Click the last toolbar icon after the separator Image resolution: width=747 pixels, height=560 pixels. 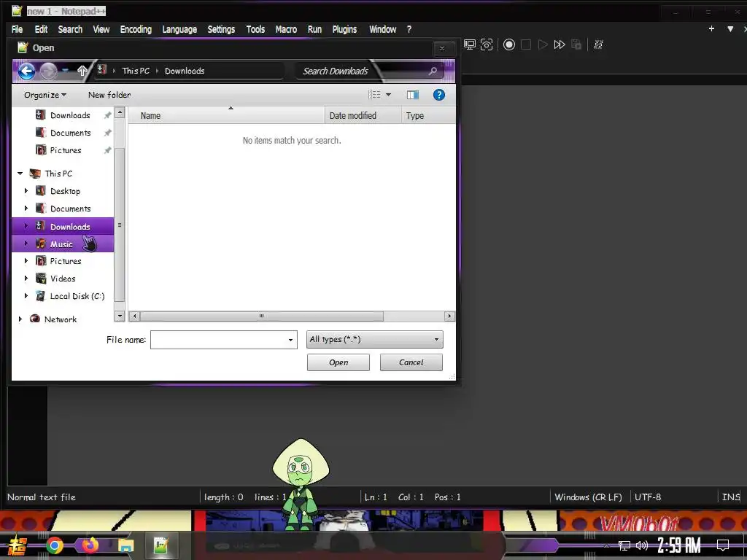[x=598, y=44]
